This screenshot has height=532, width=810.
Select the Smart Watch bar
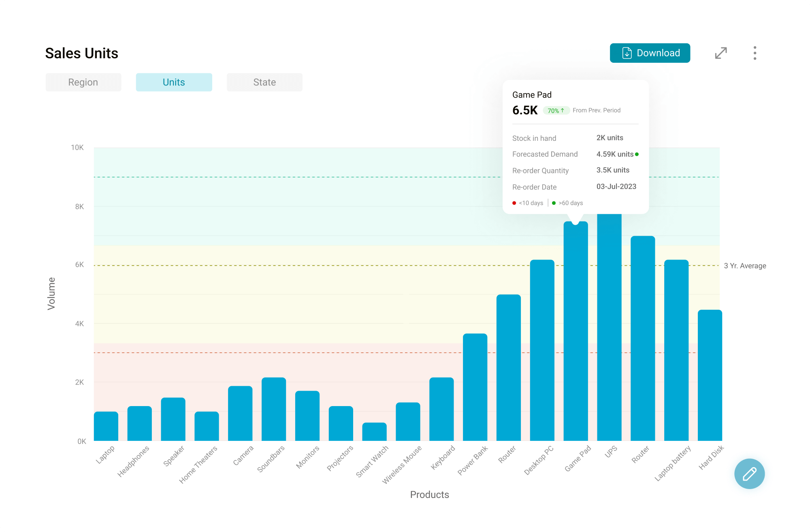pyautogui.click(x=375, y=432)
